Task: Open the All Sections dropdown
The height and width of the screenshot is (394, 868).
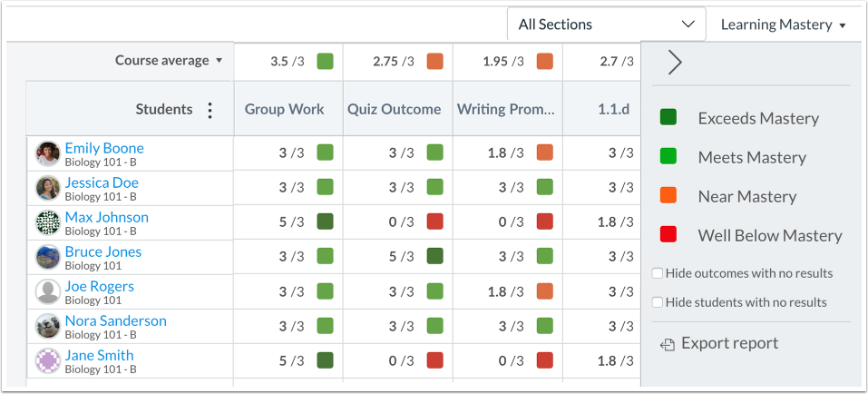Action: tap(606, 25)
